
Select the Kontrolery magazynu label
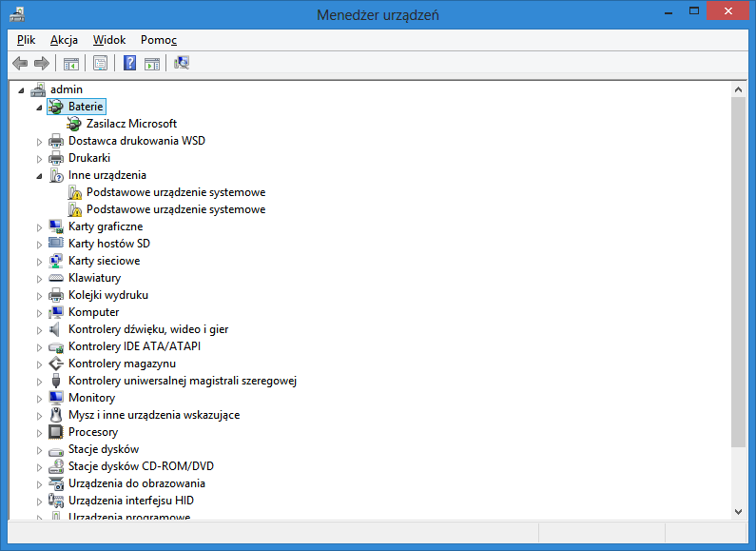(x=122, y=364)
